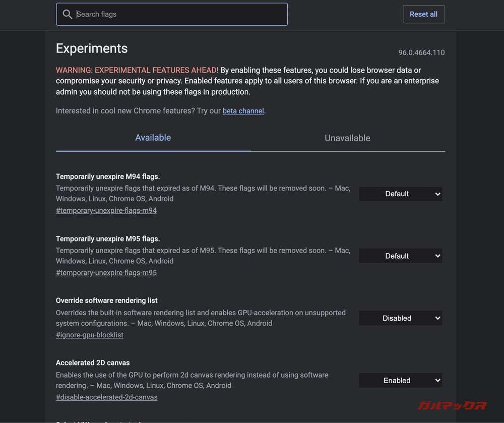Switch to the Unavailable tab
Viewport: 504px width, 423px height.
(x=347, y=138)
